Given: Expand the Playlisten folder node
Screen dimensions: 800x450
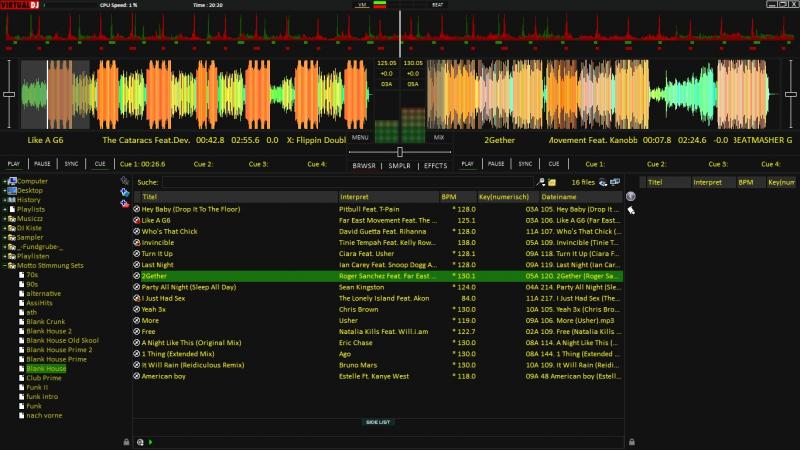Looking at the screenshot, I should [x=5, y=256].
